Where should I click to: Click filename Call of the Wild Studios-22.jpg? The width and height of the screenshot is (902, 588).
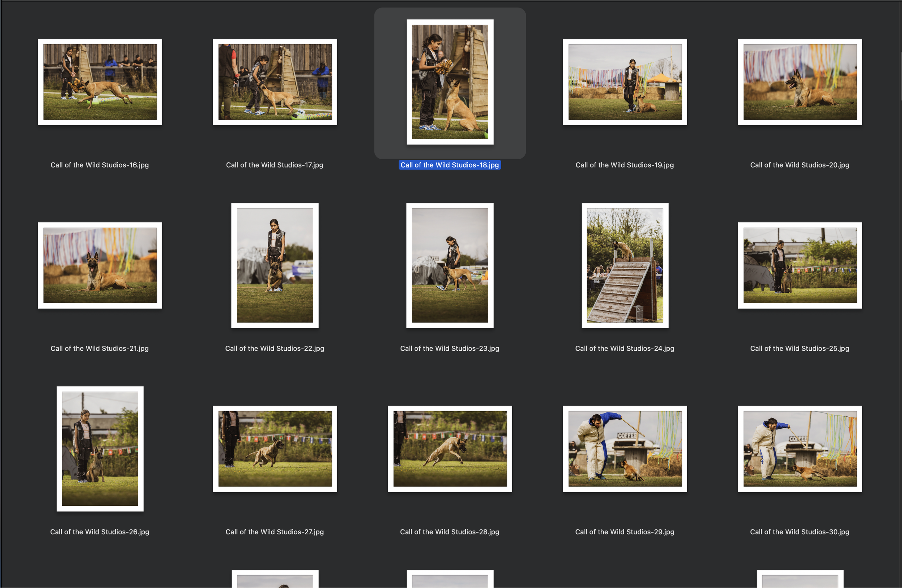275,348
